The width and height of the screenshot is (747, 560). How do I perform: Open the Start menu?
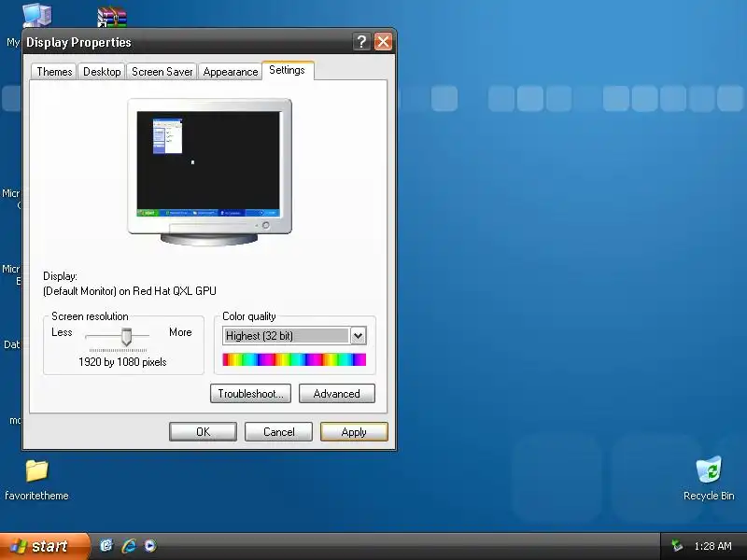coord(44,546)
